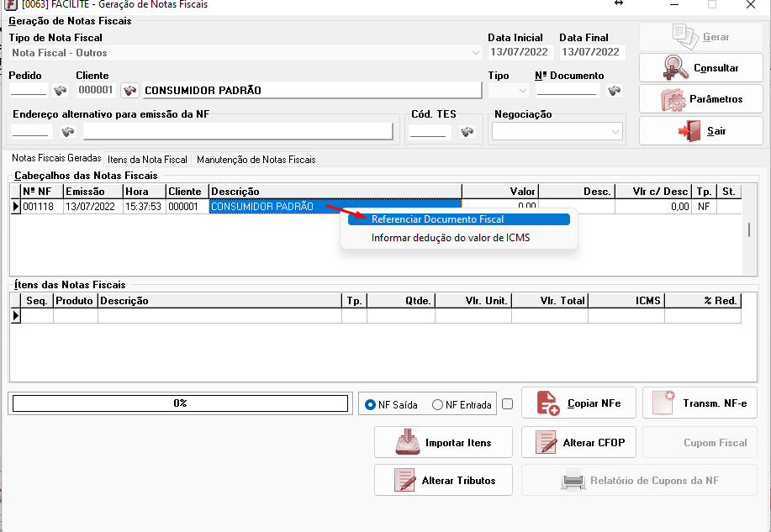Expand the Negociação combo box
Viewport: 771px width, 532px height.
tap(615, 131)
